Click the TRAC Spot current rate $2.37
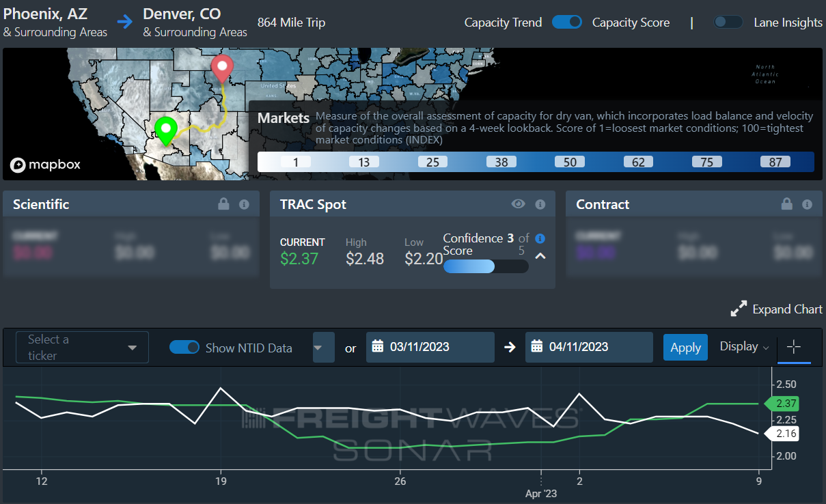This screenshot has width=826, height=504. coord(299,259)
